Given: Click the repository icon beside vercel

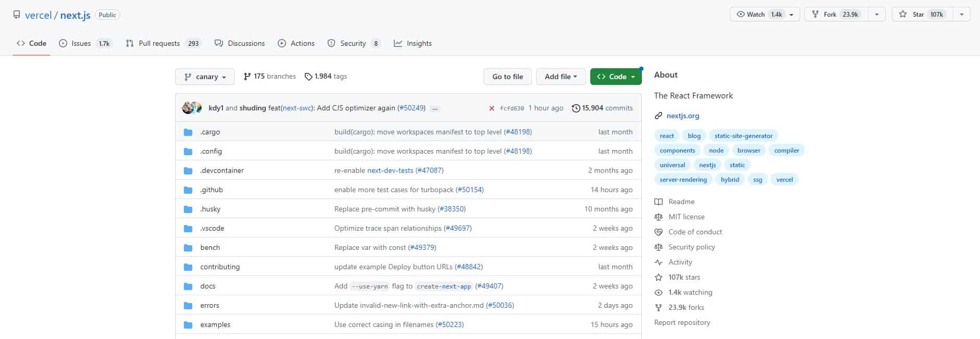Looking at the screenshot, I should pos(17,15).
